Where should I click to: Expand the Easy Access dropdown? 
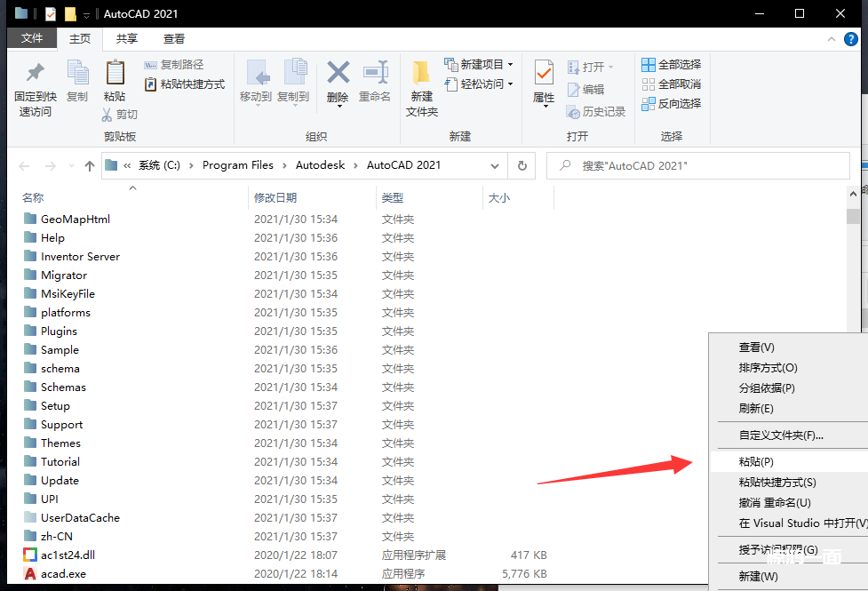[x=509, y=84]
